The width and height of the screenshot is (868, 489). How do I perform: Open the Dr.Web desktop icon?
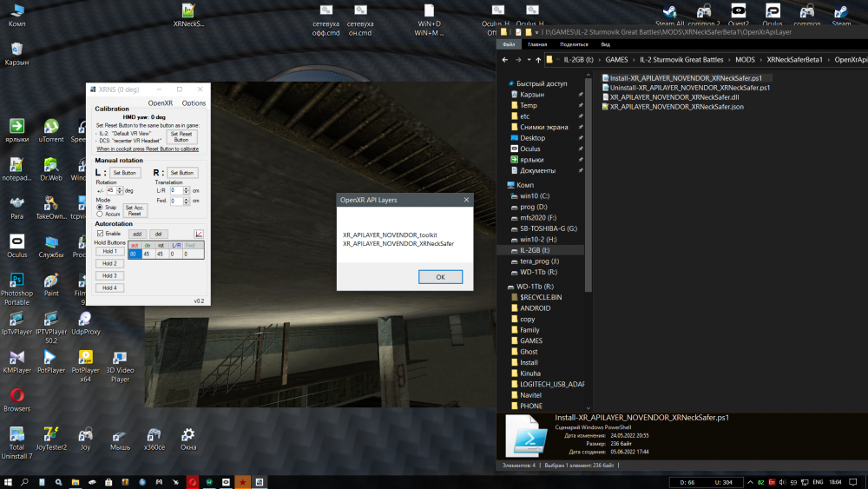[51, 166]
